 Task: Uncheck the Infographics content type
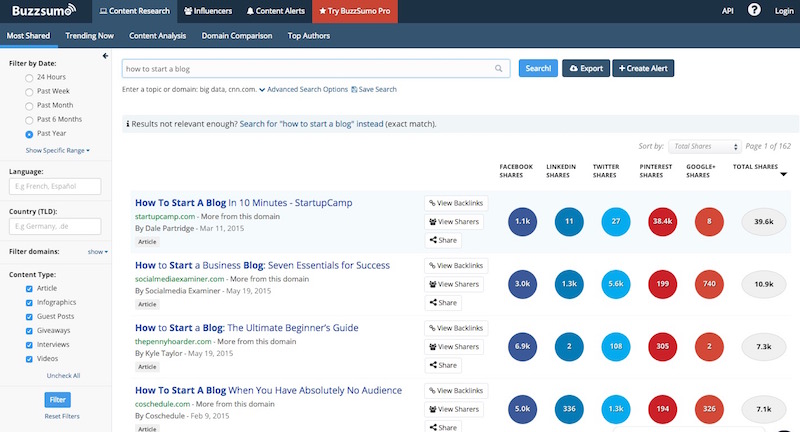point(27,302)
